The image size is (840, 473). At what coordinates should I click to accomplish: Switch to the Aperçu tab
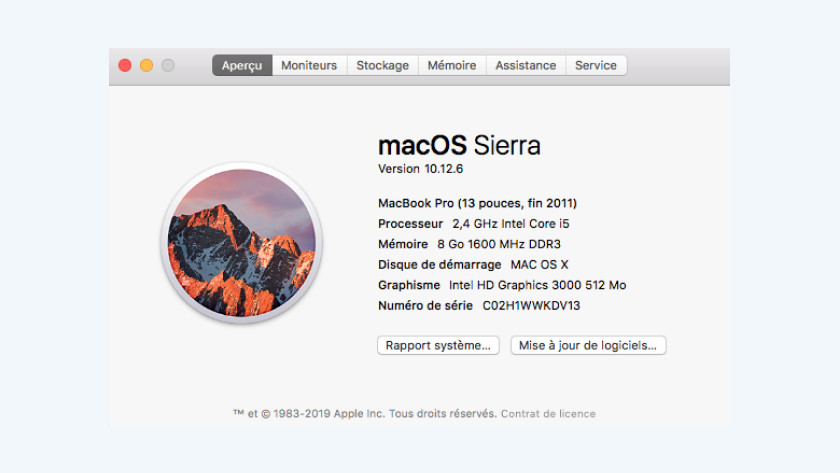point(242,65)
